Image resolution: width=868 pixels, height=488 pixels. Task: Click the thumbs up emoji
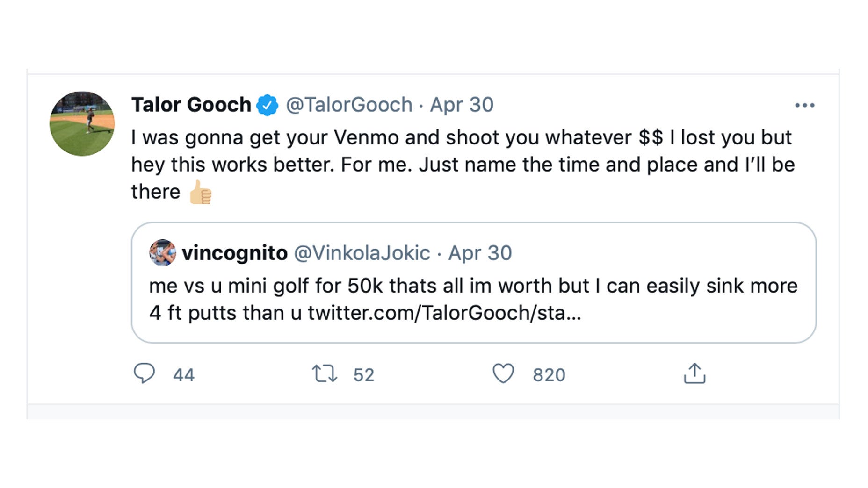(201, 192)
